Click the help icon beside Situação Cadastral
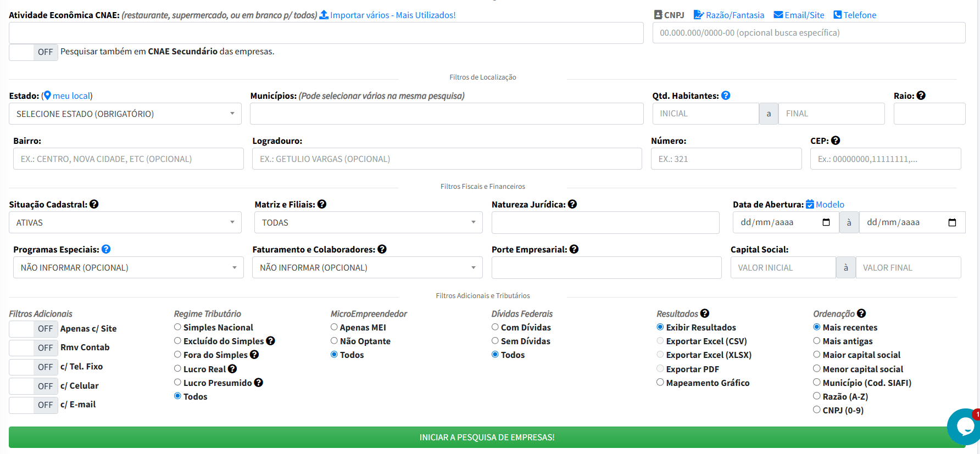Screen dimensions: 980x454 click(x=94, y=204)
